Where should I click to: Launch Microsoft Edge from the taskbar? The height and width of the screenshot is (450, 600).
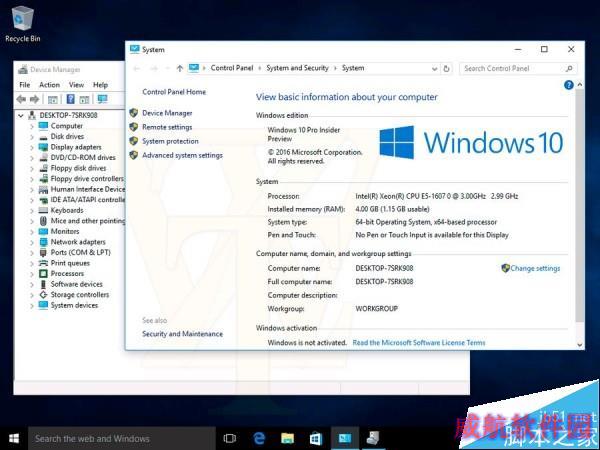tap(259, 438)
